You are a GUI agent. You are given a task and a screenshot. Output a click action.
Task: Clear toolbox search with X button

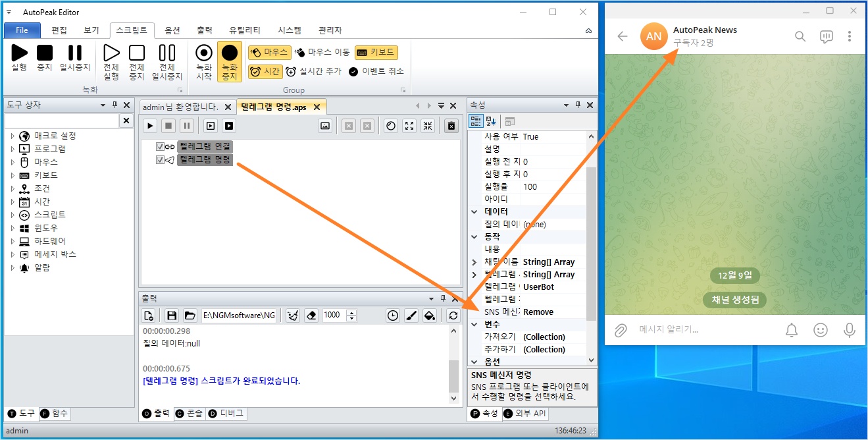coord(126,121)
